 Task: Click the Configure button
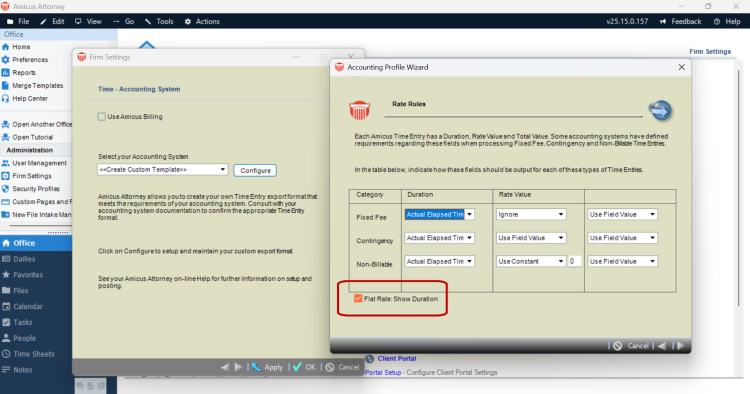click(x=255, y=170)
